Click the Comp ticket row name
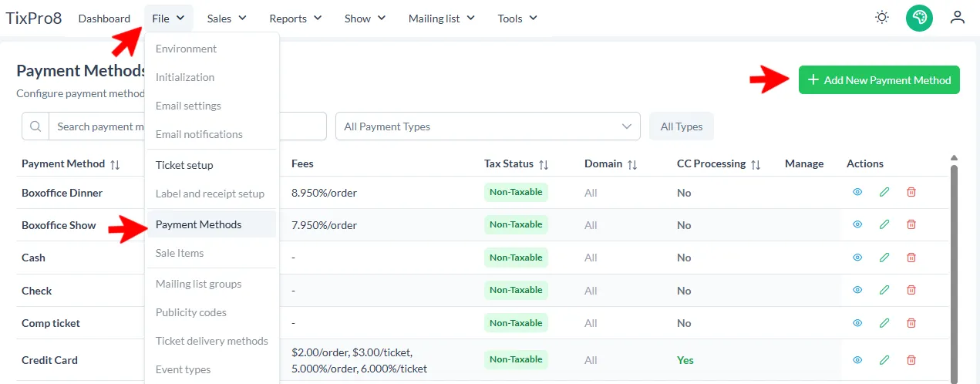Screen dimensions: 980x384 click(51, 323)
